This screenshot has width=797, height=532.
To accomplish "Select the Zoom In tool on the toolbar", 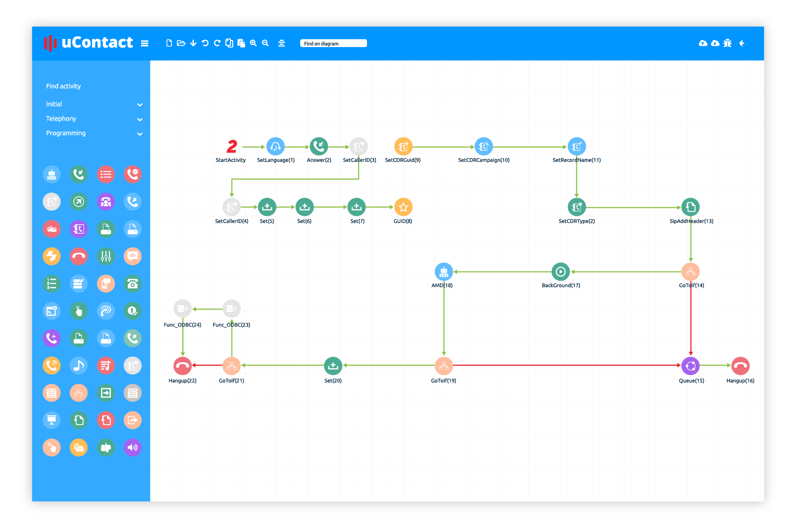I will (x=253, y=43).
